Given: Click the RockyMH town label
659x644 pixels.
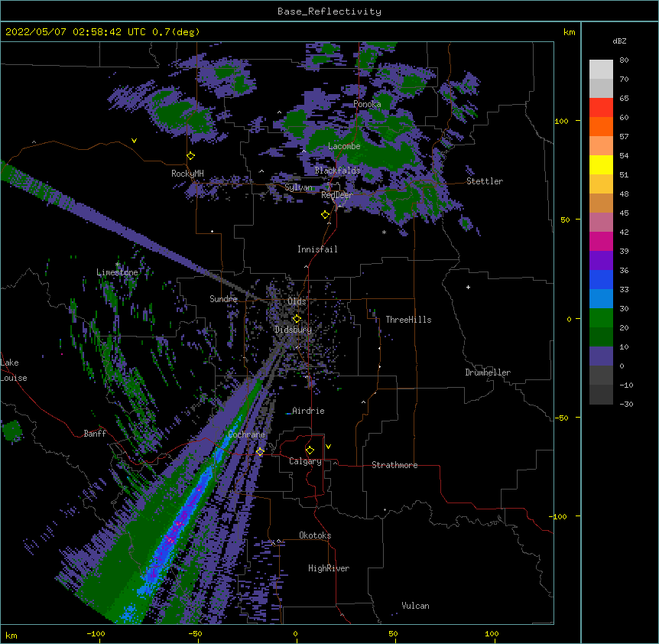Looking at the screenshot, I should click(x=187, y=174).
